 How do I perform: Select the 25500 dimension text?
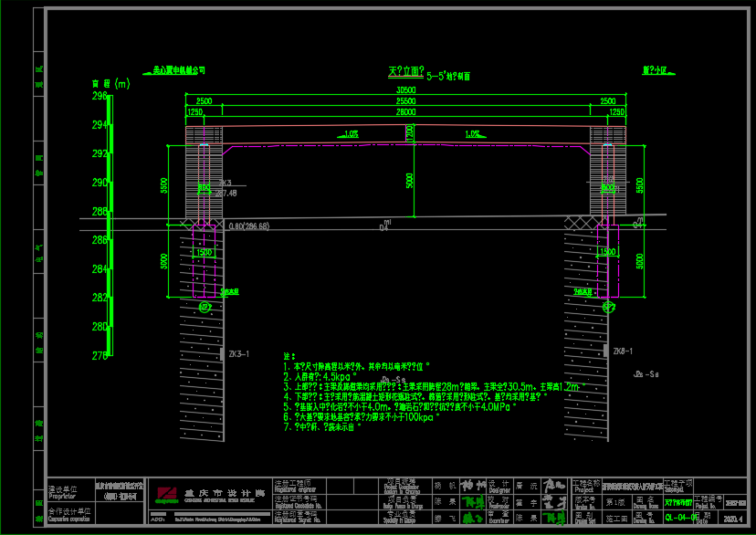[x=406, y=101]
